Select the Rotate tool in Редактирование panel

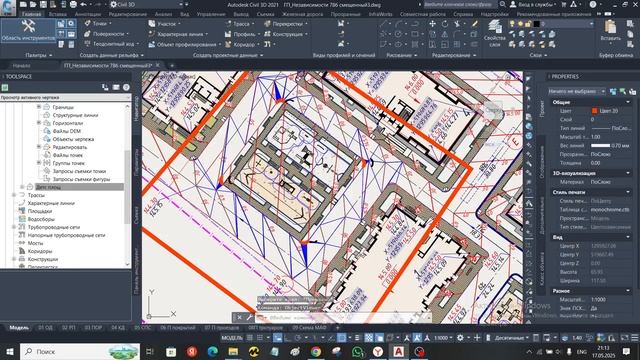(x=444, y=24)
